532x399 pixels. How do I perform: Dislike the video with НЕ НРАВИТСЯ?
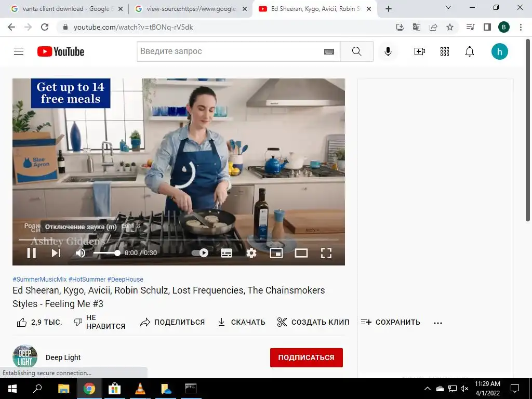coord(99,322)
